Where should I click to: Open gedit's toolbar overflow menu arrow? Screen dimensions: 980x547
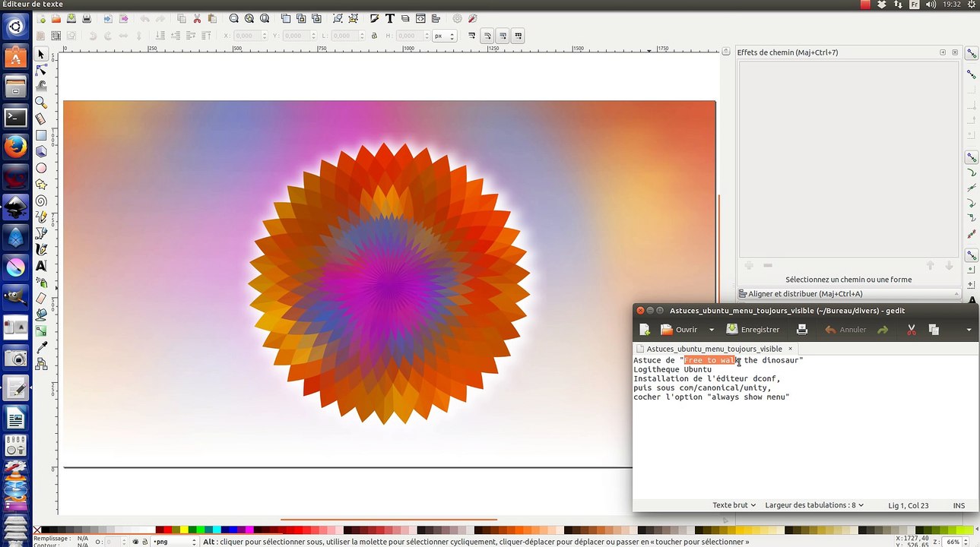click(x=969, y=330)
